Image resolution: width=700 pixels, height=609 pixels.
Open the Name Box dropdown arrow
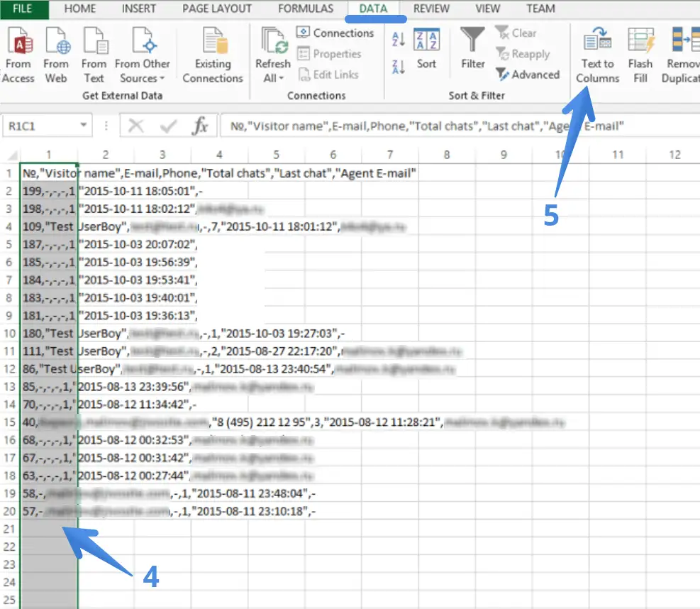pyautogui.click(x=84, y=126)
